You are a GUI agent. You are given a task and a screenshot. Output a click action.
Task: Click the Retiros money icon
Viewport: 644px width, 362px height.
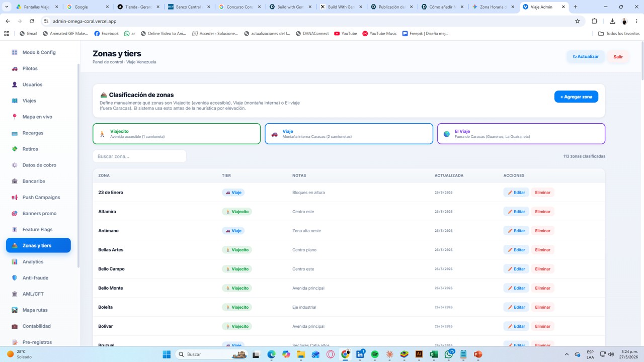click(x=15, y=149)
